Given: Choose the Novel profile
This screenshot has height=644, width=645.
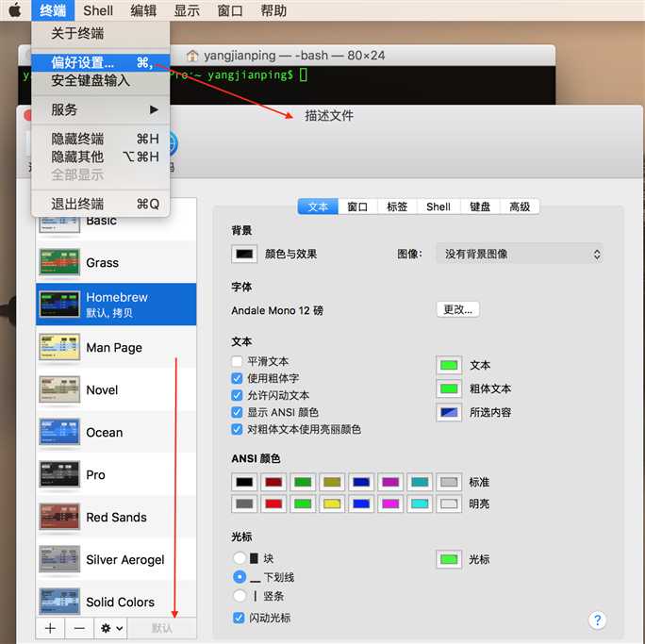Looking at the screenshot, I should 116,389.
